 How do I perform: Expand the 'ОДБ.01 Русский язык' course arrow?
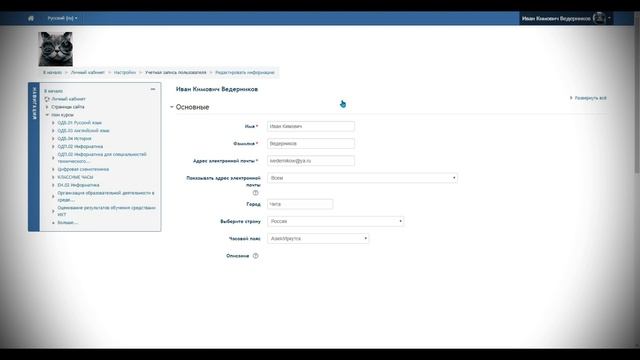(53, 123)
